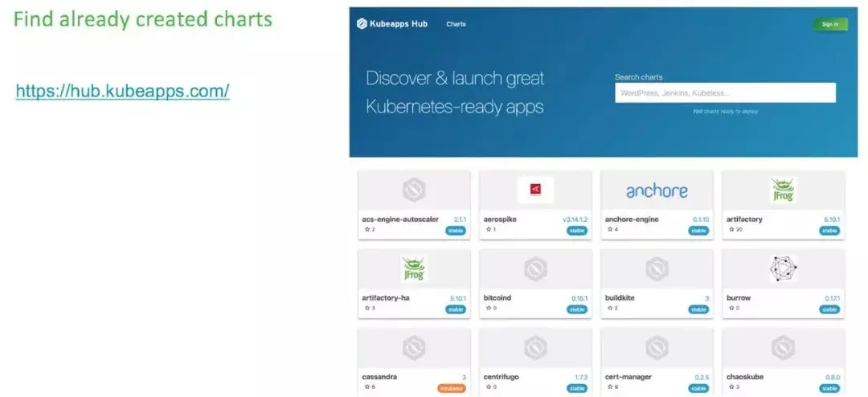Click the aerospike chart logo

(535, 190)
